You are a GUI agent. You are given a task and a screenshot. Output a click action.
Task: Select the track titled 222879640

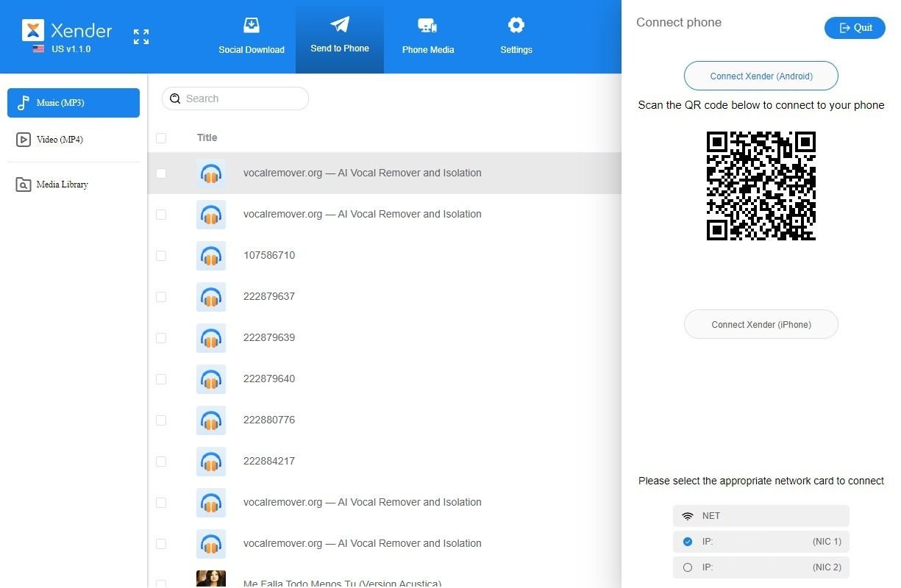click(269, 379)
